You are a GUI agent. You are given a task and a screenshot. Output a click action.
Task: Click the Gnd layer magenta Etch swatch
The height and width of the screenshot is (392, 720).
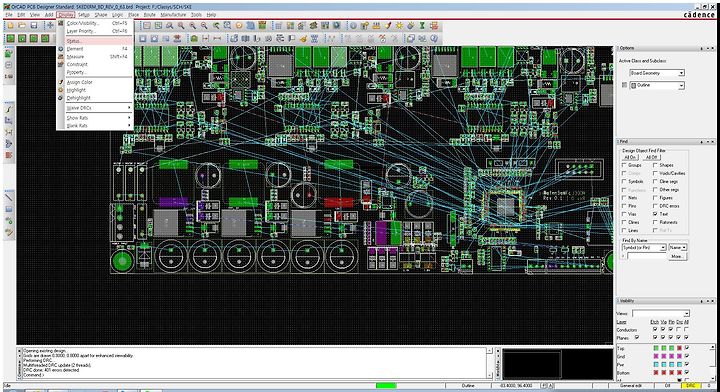(x=656, y=357)
